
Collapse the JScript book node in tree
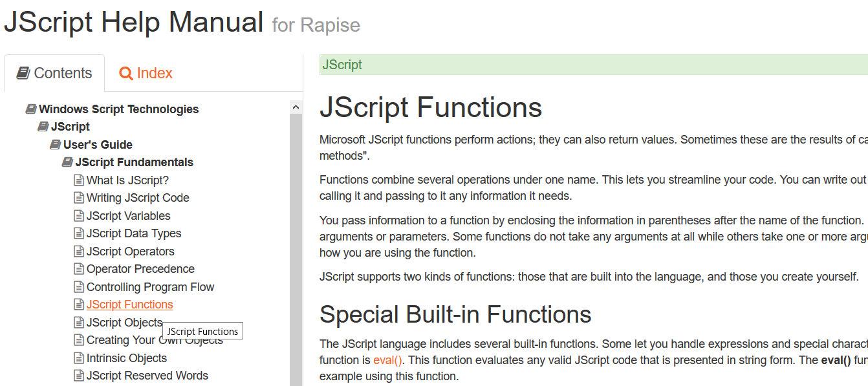(x=43, y=127)
